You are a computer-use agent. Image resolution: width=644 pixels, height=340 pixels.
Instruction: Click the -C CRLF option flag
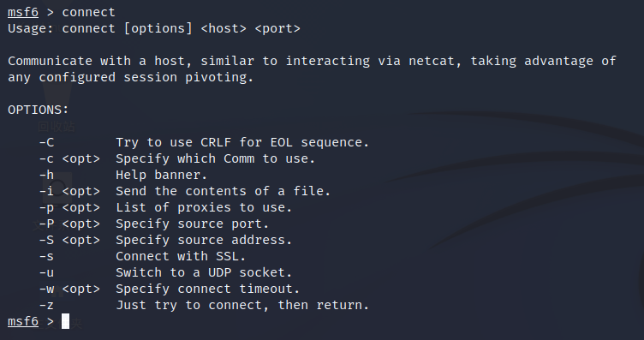click(x=46, y=142)
